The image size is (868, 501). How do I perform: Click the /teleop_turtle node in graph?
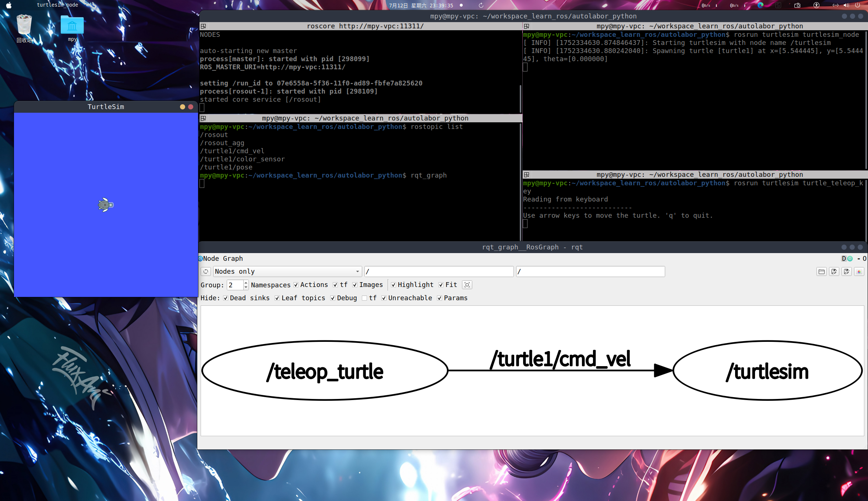pyautogui.click(x=325, y=371)
